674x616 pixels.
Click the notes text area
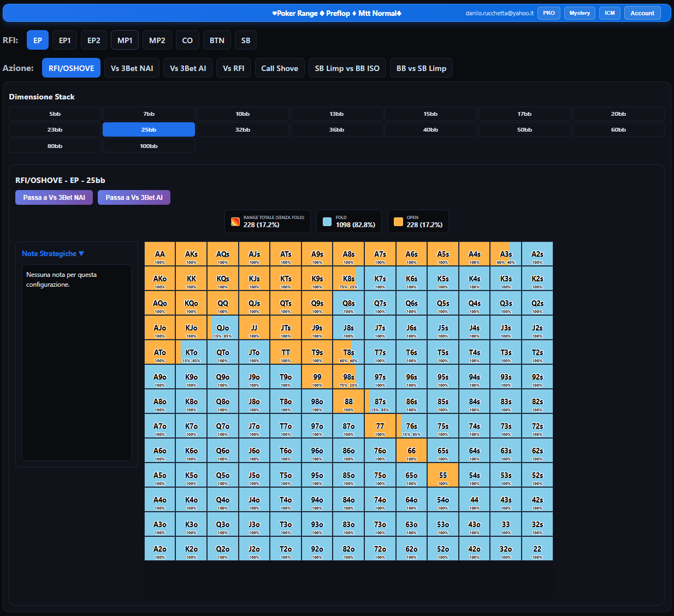[x=76, y=363]
